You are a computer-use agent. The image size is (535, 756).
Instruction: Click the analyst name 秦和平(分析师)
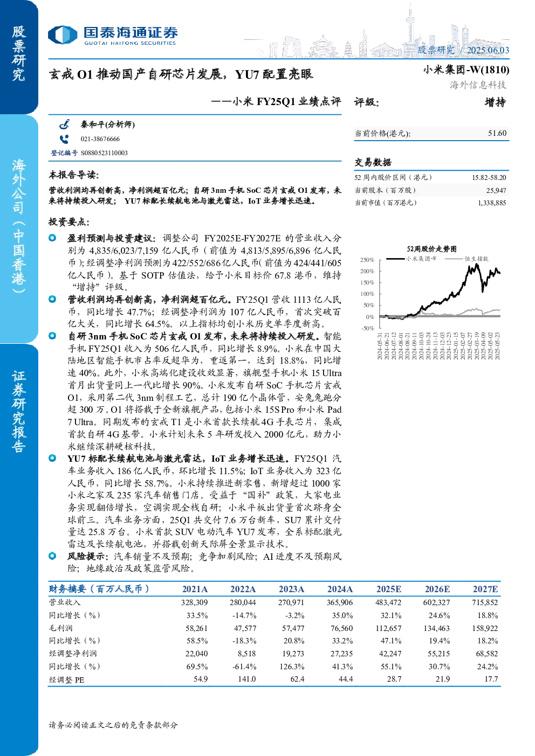[108, 124]
